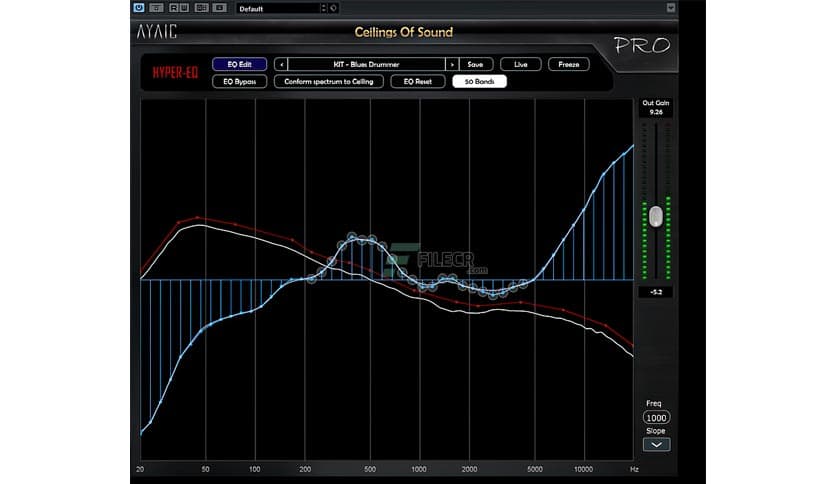The width and height of the screenshot is (836, 484).
Task: Click the 5000 Hz axis label
Action: (534, 470)
